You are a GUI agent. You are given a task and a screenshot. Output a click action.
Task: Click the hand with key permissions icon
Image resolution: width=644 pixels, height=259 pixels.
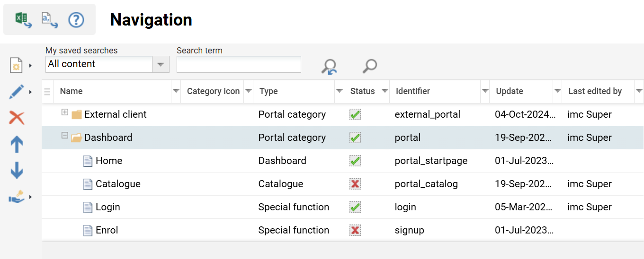tap(17, 197)
